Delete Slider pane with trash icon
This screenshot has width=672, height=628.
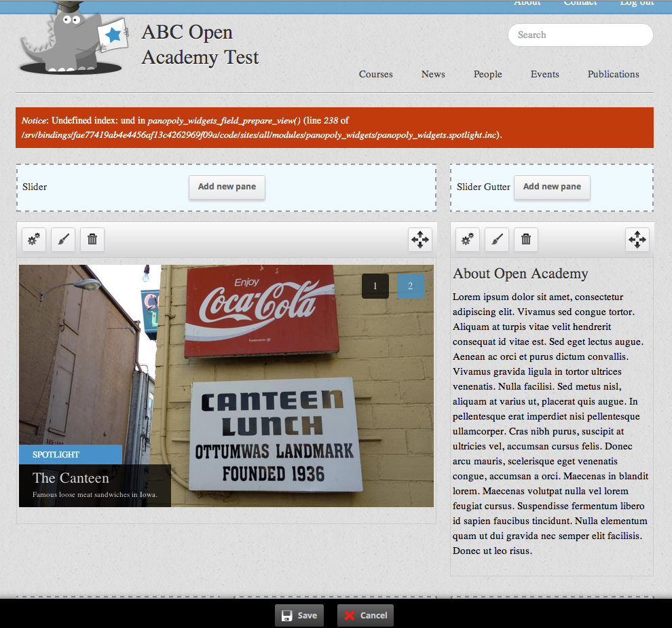click(92, 239)
